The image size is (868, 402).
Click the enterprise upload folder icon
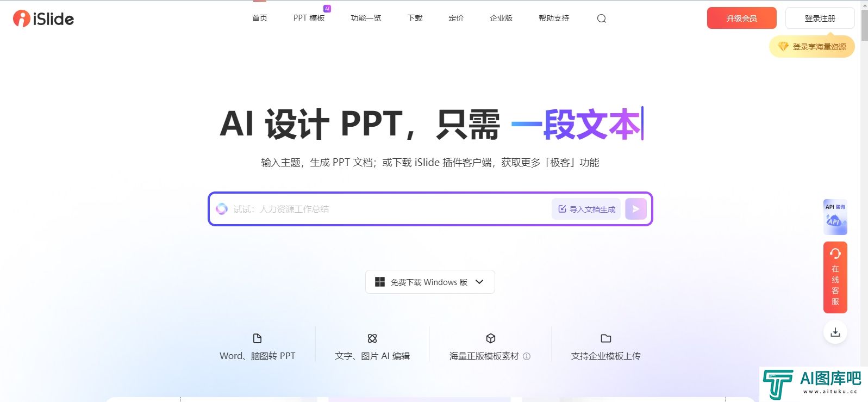coord(606,338)
